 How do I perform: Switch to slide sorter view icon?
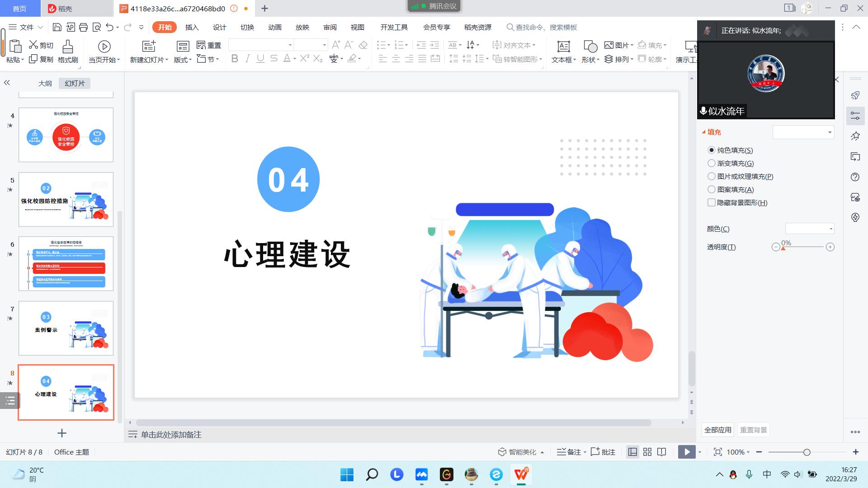(647, 452)
